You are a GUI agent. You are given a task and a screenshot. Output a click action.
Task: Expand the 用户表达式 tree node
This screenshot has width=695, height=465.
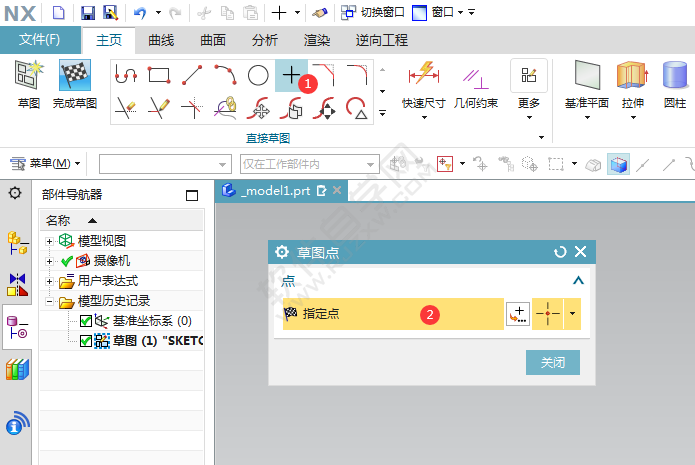click(x=49, y=281)
